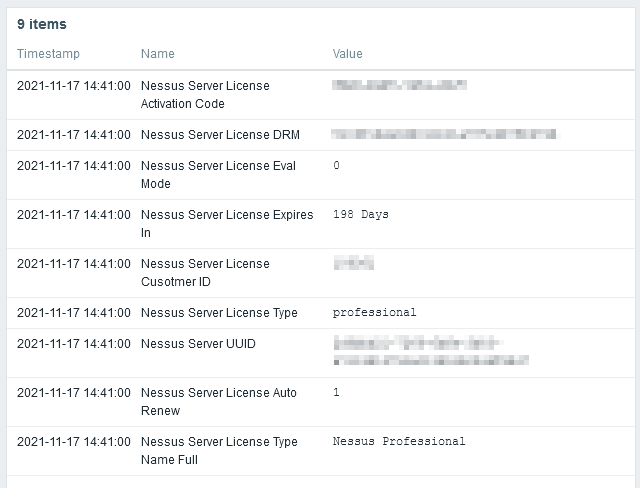Image resolution: width=640 pixels, height=488 pixels.
Task: Select 'Nessus Server License Cusotmer ID' name
Action: 205,273
